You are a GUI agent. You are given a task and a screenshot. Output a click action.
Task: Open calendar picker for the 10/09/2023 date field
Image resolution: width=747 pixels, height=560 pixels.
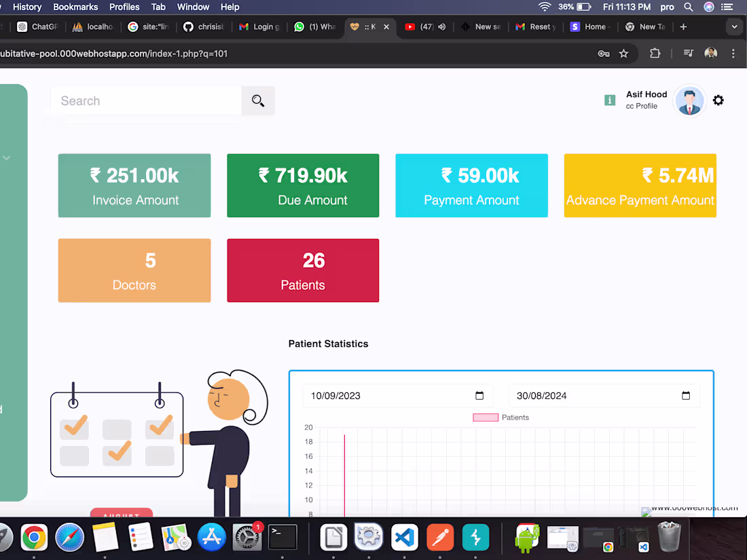(x=479, y=396)
